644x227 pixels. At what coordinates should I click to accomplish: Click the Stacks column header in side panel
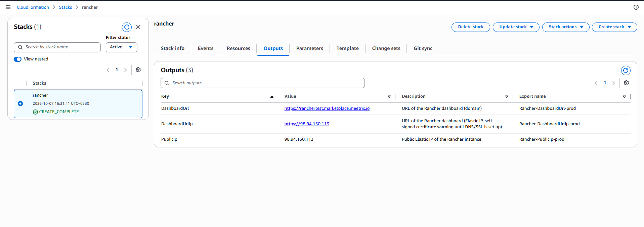(39, 83)
